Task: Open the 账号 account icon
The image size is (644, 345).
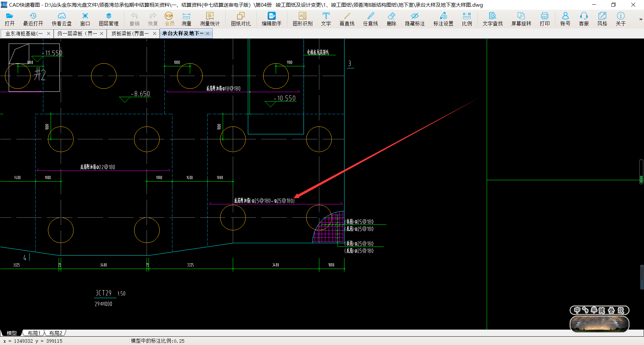Action: 565,19
